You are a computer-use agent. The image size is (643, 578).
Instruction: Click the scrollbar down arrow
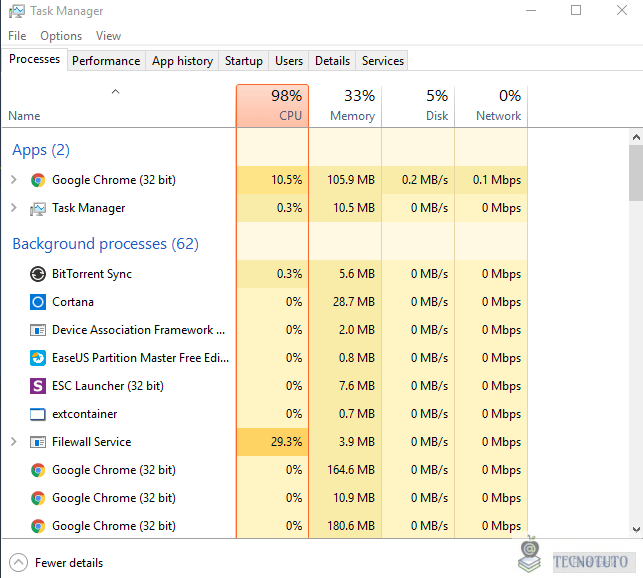tap(636, 530)
